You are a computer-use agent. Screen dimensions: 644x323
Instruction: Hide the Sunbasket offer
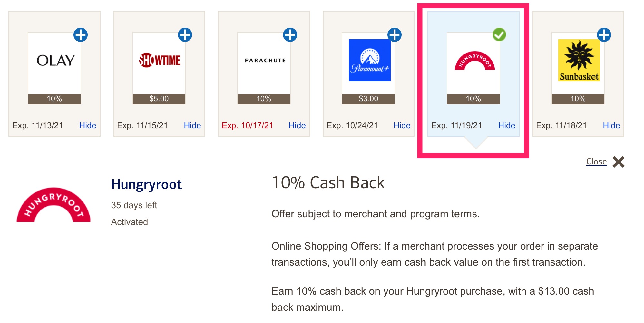click(x=611, y=125)
